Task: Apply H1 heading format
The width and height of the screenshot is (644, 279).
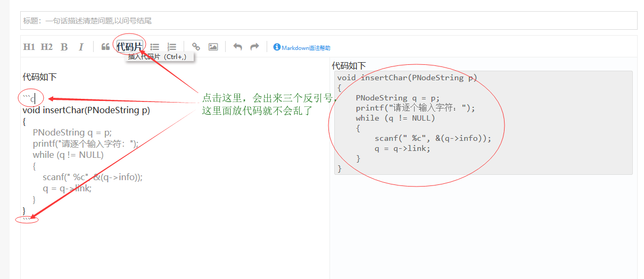Action: click(x=29, y=47)
